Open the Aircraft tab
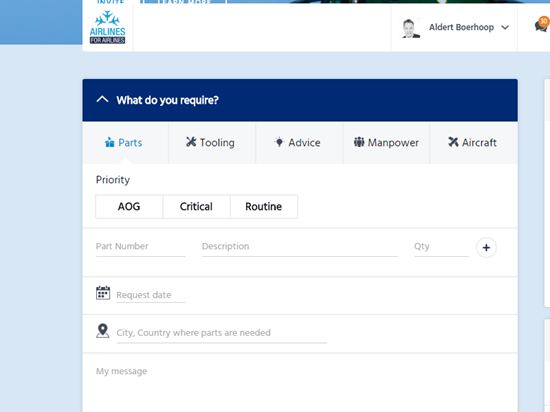Image resolution: width=550 pixels, height=412 pixels. [x=474, y=142]
